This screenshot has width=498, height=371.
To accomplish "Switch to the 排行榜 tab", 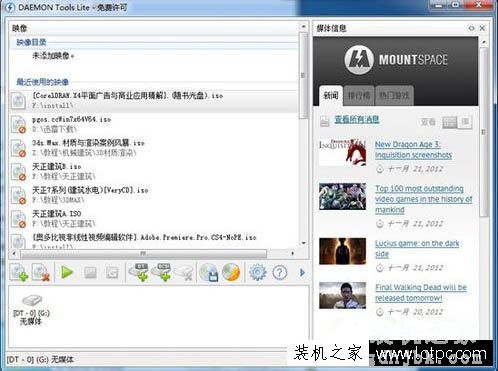I will (359, 96).
